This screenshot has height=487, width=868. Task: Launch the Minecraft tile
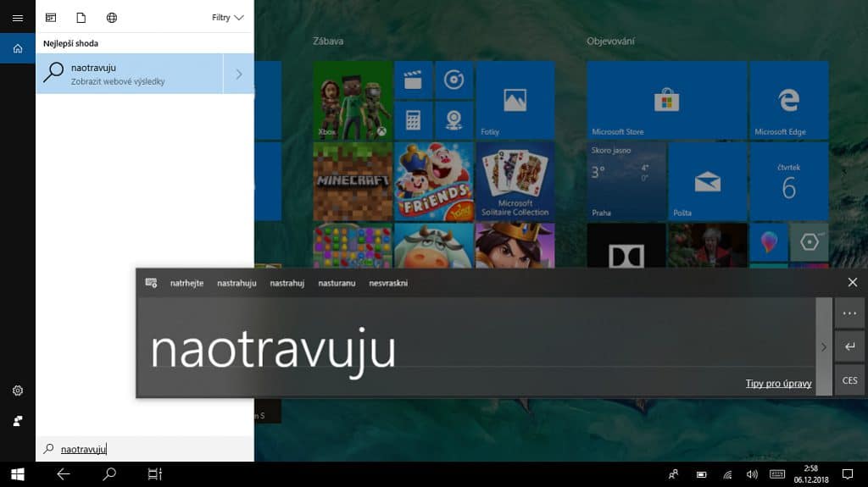click(x=353, y=181)
